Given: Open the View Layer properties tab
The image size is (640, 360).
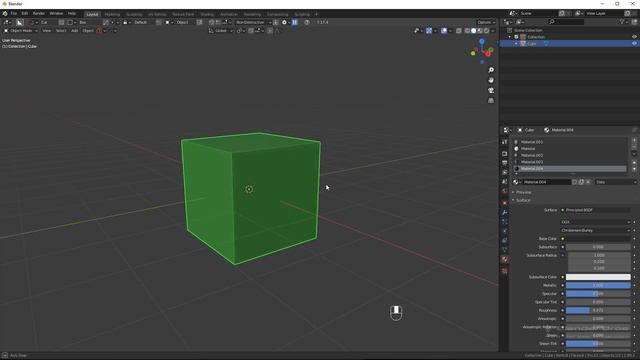Looking at the screenshot, I should [x=504, y=172].
